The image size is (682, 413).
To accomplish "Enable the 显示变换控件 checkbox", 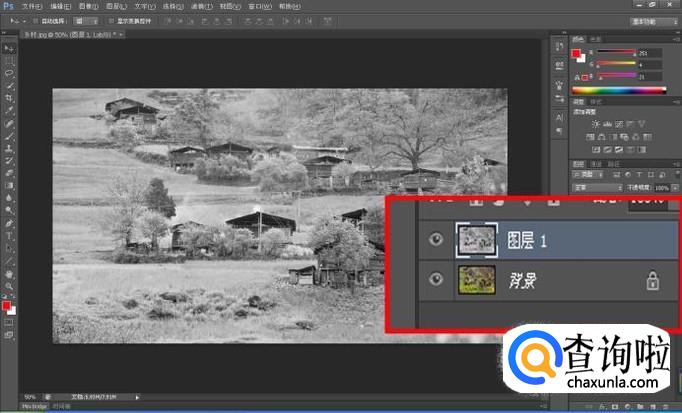I will (109, 20).
